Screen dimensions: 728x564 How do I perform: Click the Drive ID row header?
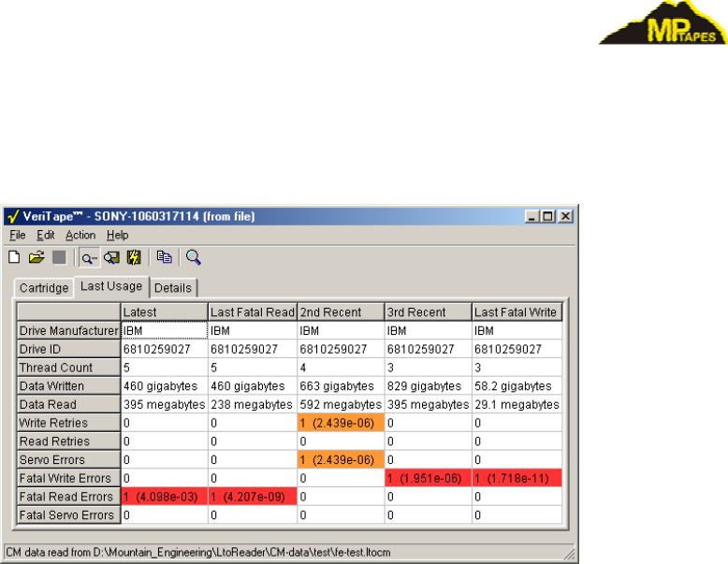[x=68, y=349]
